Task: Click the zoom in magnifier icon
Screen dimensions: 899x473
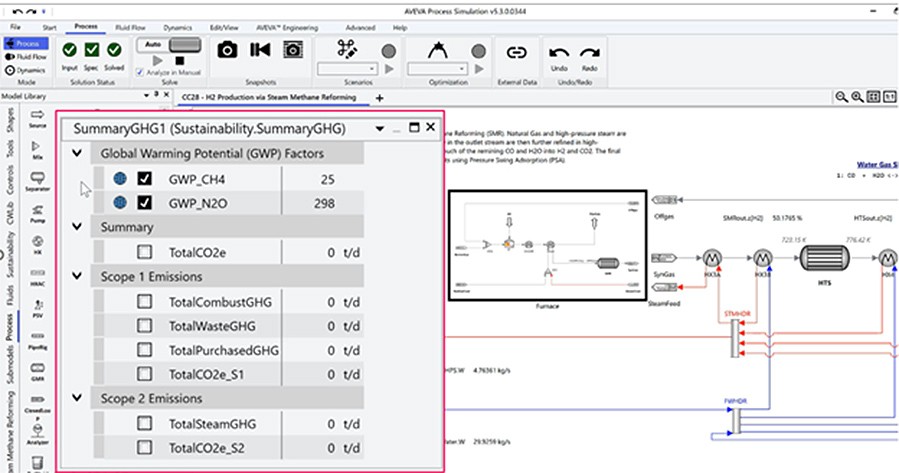Action: pyautogui.click(x=857, y=97)
